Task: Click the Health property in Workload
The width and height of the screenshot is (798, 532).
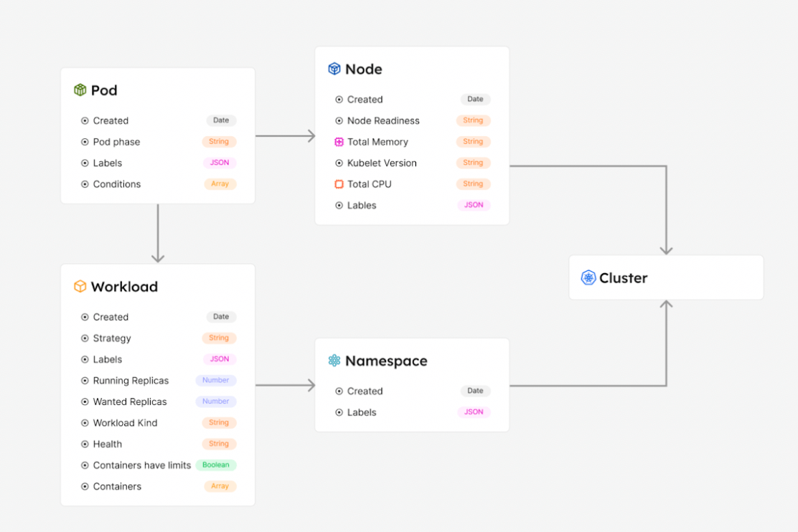Action: 108,444
